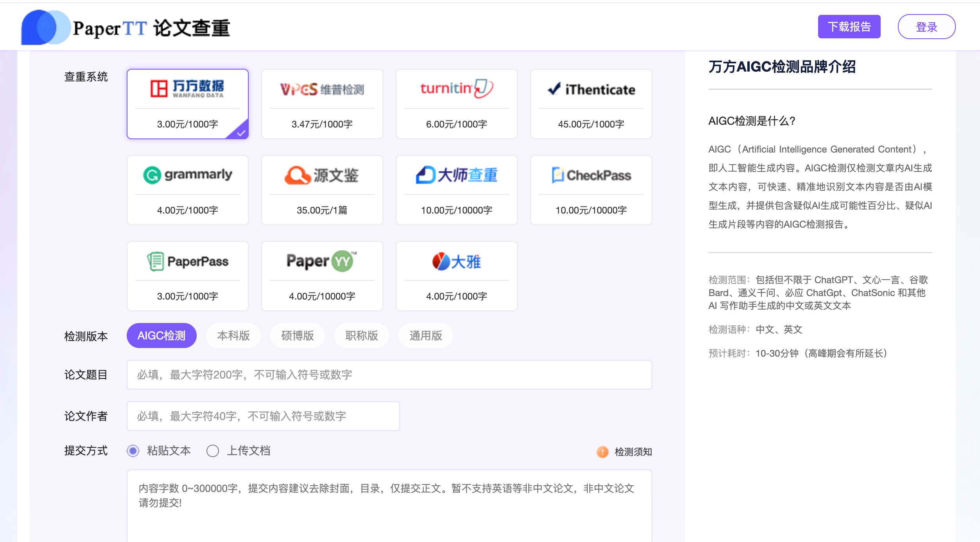Click the 45.00元/1000字 price text
This screenshot has width=980, height=542.
coord(591,124)
